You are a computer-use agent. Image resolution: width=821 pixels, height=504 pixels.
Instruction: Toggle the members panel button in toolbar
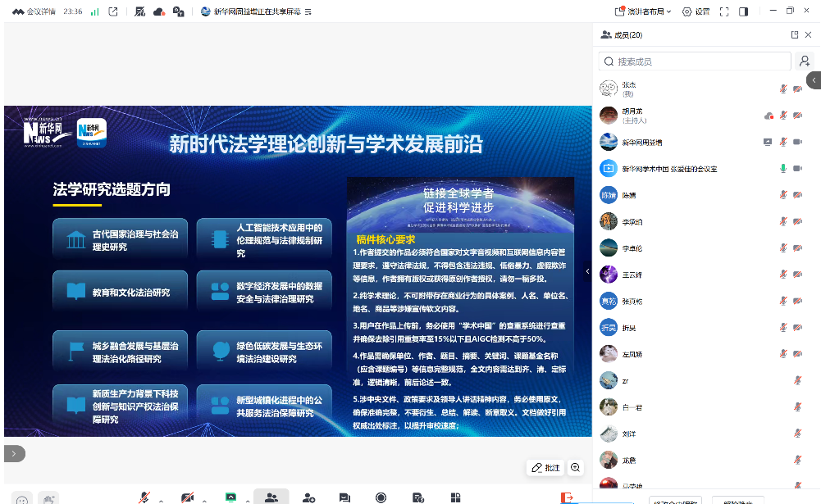[x=271, y=497]
